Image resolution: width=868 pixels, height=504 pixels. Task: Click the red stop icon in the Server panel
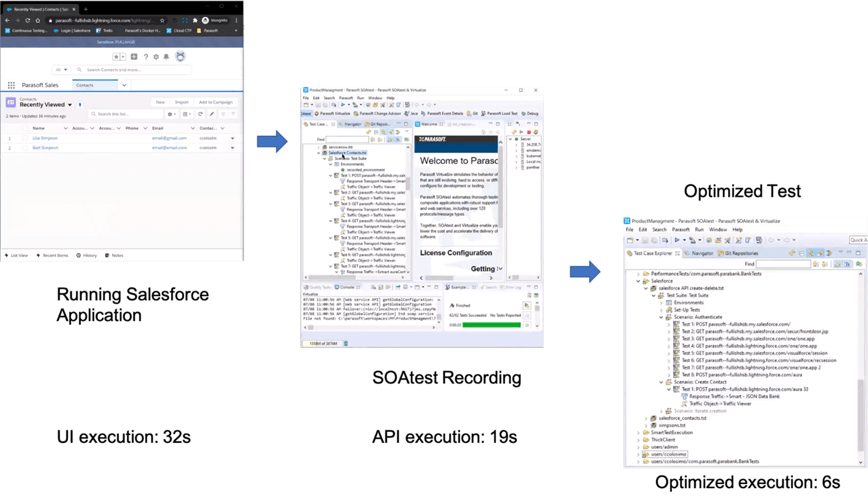point(529,132)
